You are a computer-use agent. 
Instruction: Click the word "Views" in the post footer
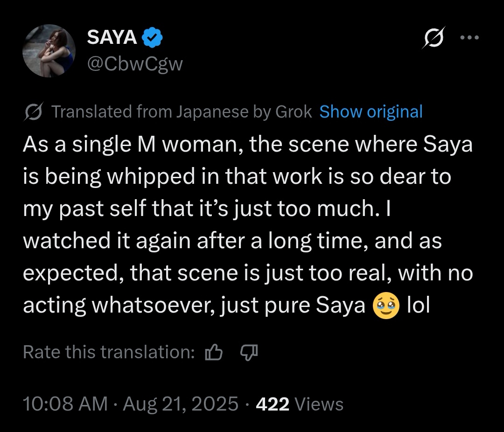point(320,404)
